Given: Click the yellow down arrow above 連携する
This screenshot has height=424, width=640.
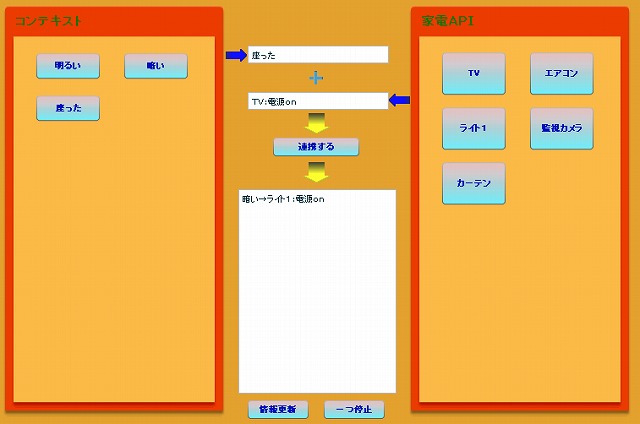Looking at the screenshot, I should coord(316,123).
